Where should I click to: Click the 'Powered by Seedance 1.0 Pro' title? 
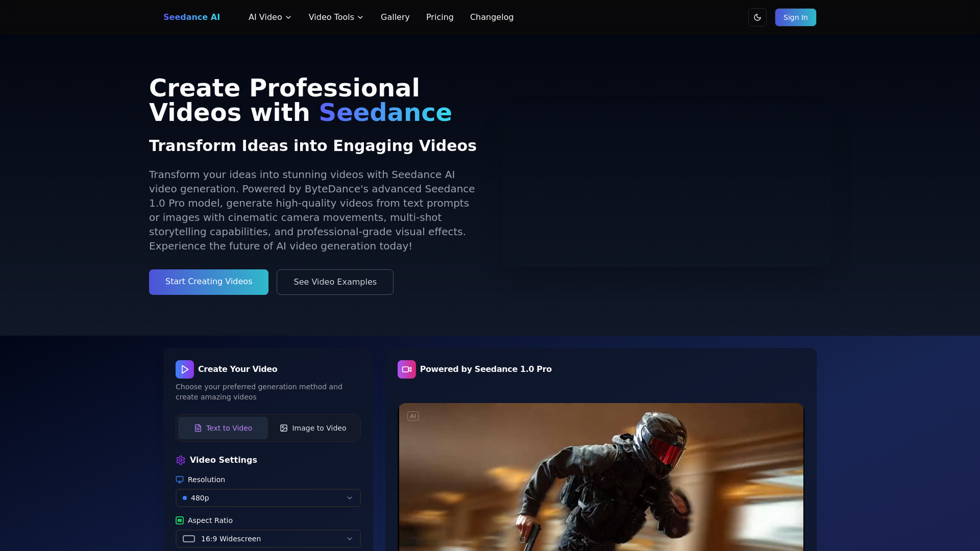(x=486, y=369)
